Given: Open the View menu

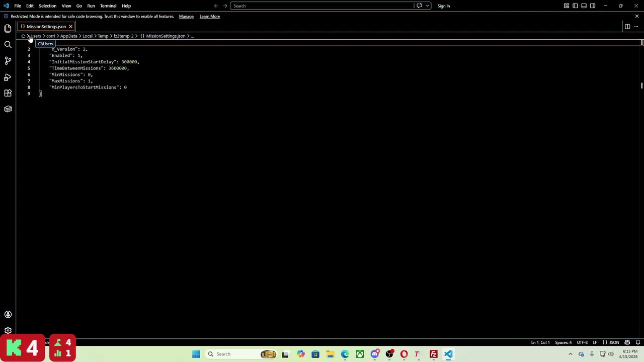Looking at the screenshot, I should [x=66, y=6].
